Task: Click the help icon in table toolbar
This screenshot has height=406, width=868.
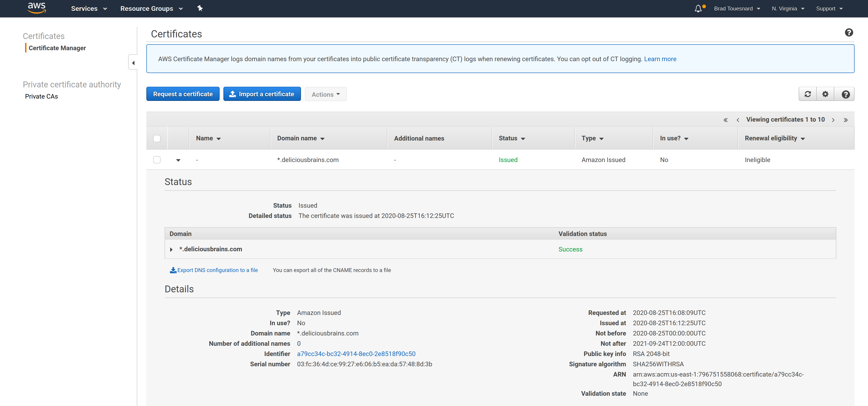Action: point(845,94)
